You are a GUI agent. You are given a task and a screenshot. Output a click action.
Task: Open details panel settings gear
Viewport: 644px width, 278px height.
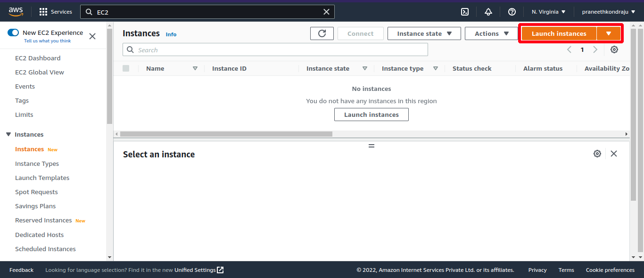pos(597,154)
